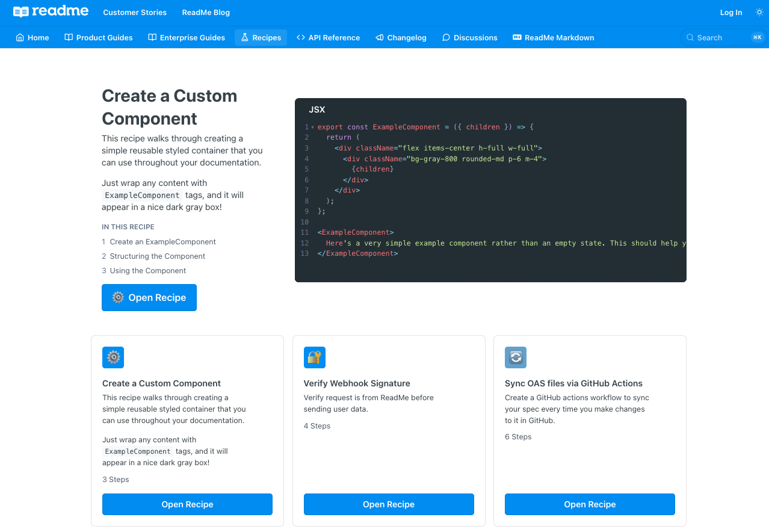Image resolution: width=769 pixels, height=532 pixels.
Task: Open Product Guides tab
Action: pos(99,37)
